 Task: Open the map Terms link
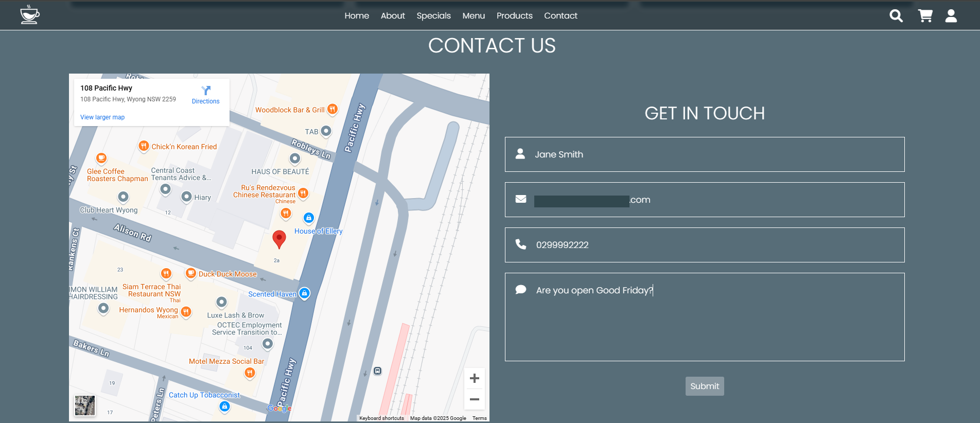[x=479, y=418]
